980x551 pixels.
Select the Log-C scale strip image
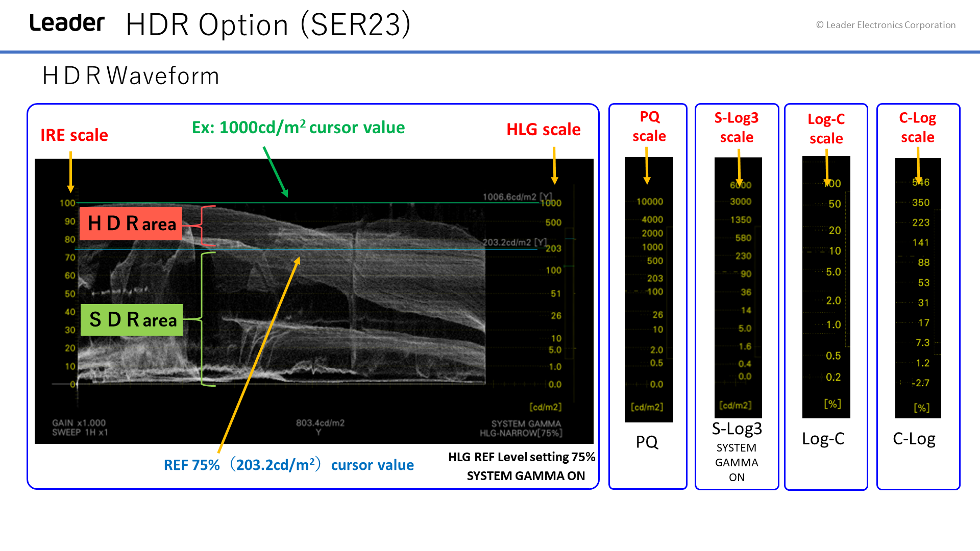826,287
